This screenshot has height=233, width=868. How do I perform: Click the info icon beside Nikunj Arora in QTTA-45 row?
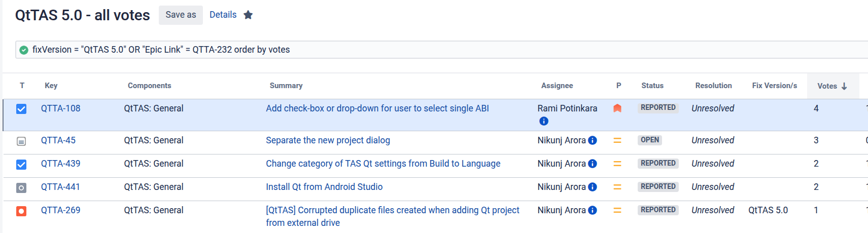click(x=593, y=140)
